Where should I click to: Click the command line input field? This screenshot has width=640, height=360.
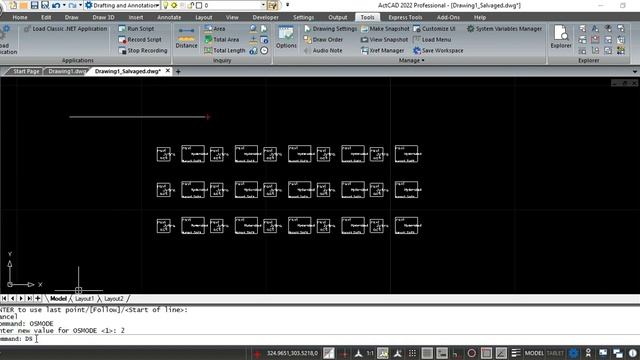[320, 339]
